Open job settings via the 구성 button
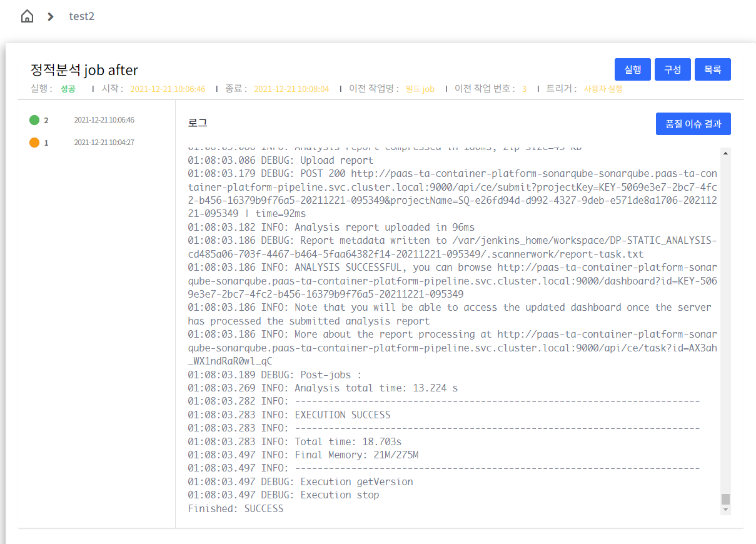The width and height of the screenshot is (756, 544). pyautogui.click(x=672, y=69)
